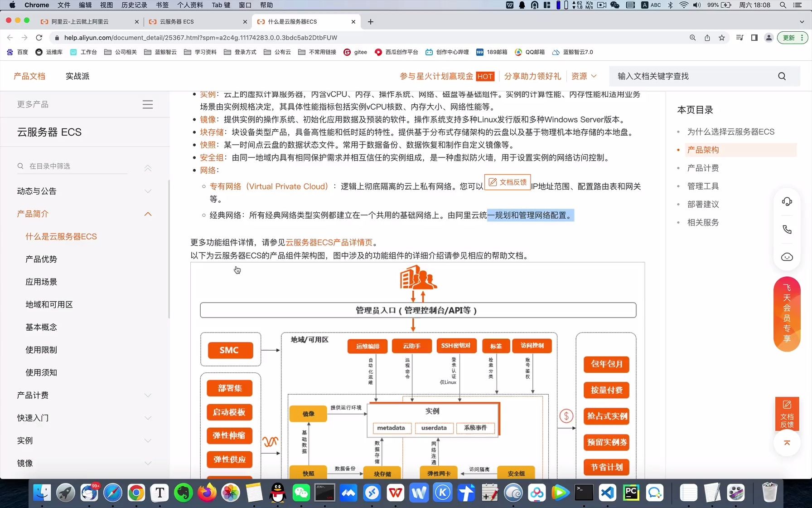Click the search magnifier in document search box
812x508 pixels.
pos(782,76)
